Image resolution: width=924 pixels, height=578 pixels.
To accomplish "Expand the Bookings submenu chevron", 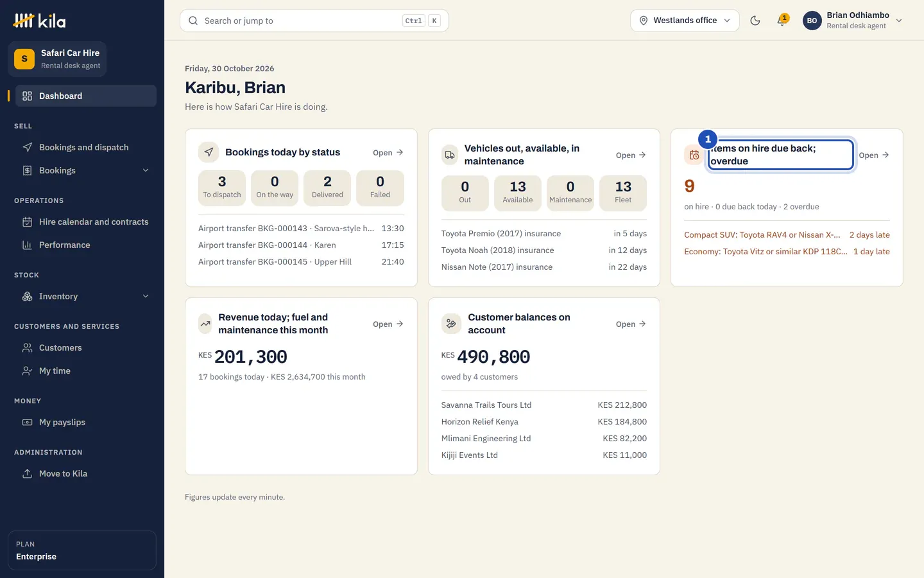I will 146,170.
